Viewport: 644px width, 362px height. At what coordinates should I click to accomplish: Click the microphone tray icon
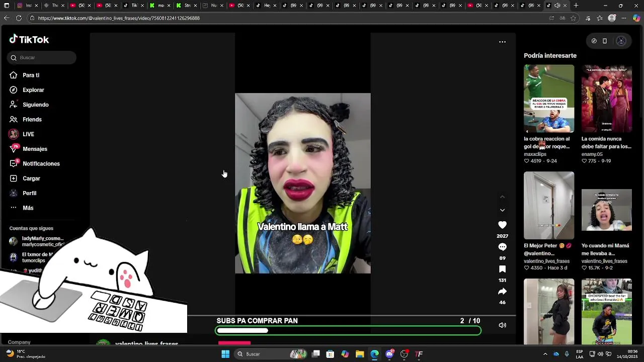(x=567, y=354)
